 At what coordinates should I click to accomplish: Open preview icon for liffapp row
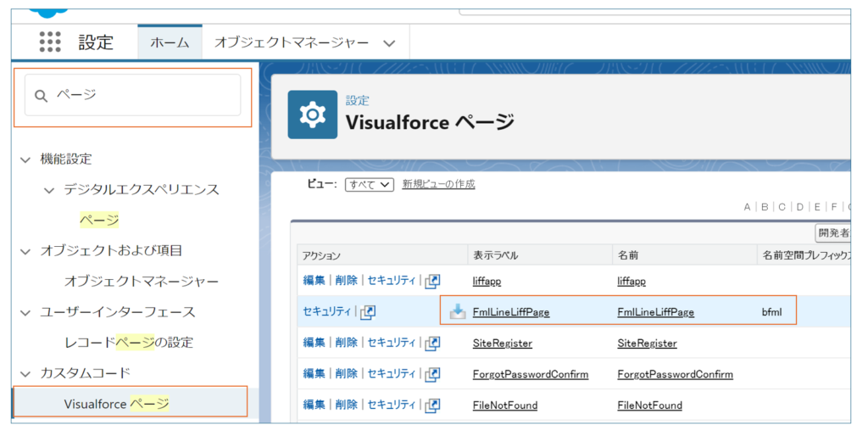(432, 281)
